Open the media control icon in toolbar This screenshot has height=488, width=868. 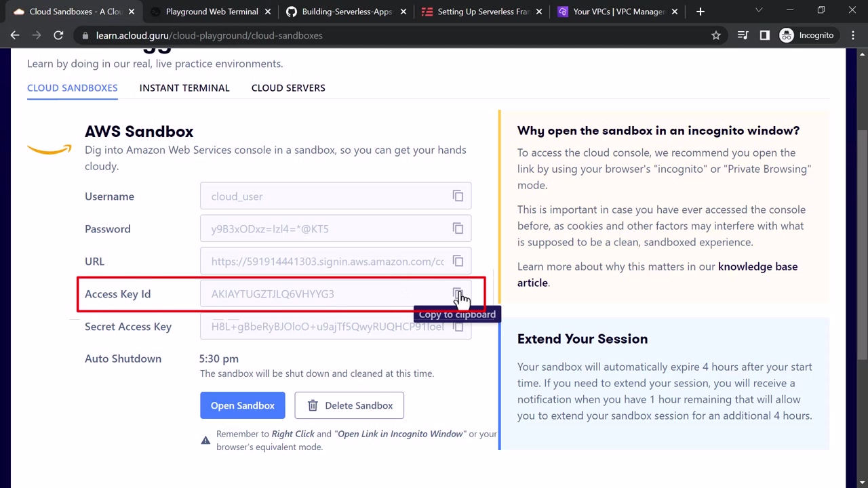(x=743, y=35)
